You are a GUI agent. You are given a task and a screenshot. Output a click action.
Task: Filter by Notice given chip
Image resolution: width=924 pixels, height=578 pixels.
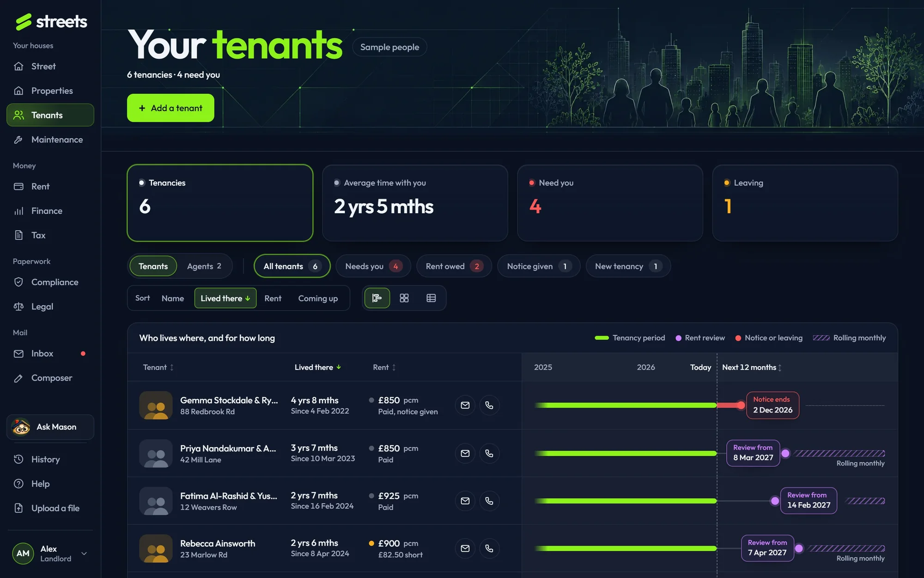pos(539,266)
